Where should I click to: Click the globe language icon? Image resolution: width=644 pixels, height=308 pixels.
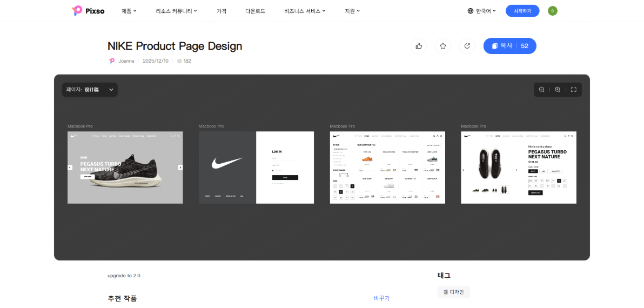pyautogui.click(x=471, y=11)
